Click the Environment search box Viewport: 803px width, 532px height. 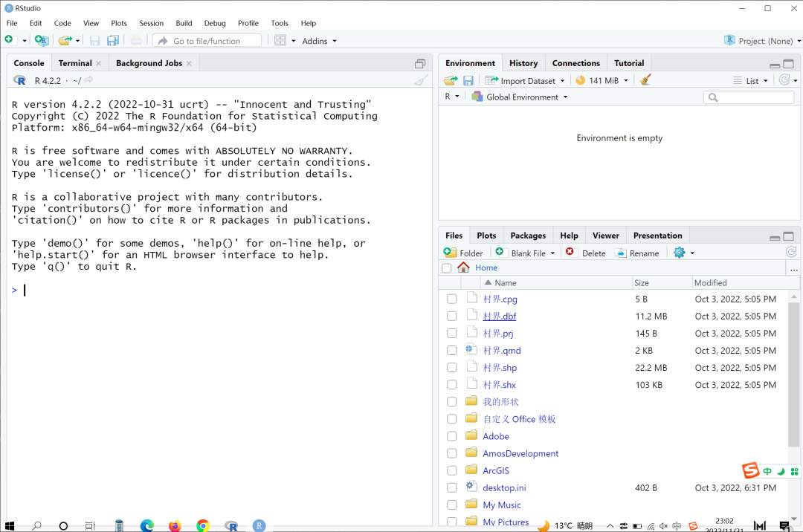pos(749,97)
